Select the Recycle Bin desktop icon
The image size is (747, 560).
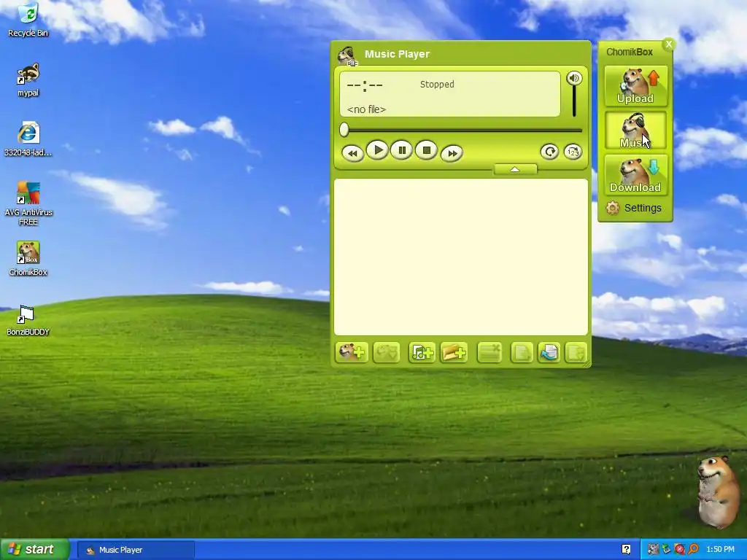pyautogui.click(x=28, y=20)
